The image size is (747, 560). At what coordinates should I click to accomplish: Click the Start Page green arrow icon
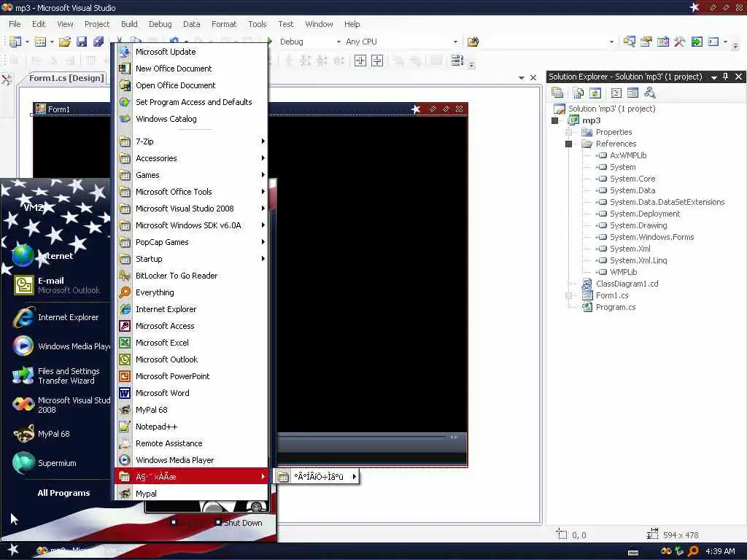pyautogui.click(x=697, y=42)
